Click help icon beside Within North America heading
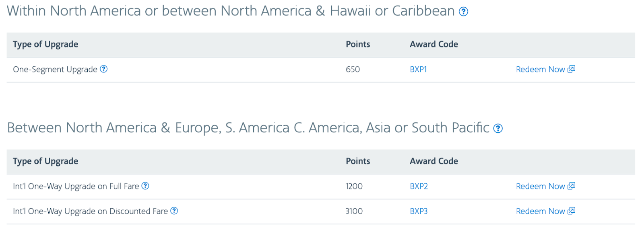Screen dimensions: 644x230 [x=463, y=12]
